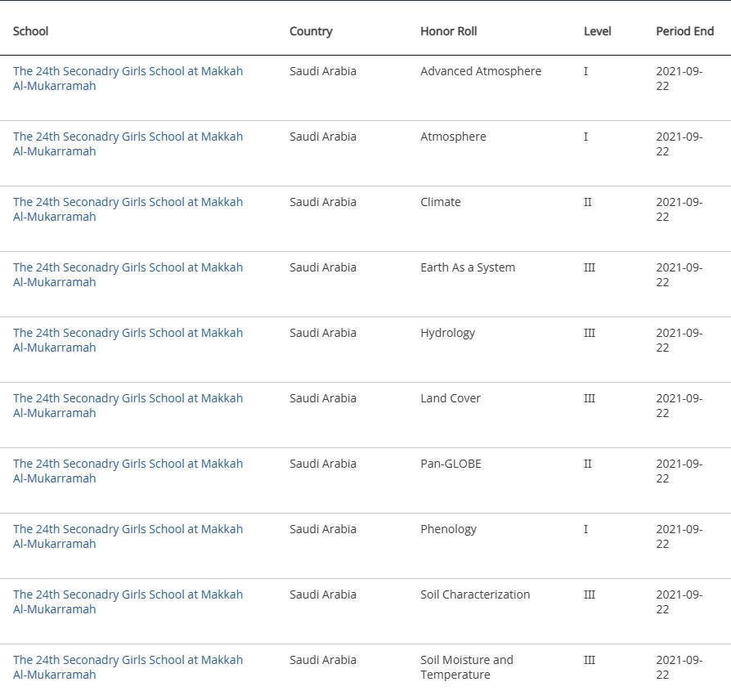Select the Saudi Arabia cell in Hydrology row
The image size is (731, 700).
coord(323,333)
